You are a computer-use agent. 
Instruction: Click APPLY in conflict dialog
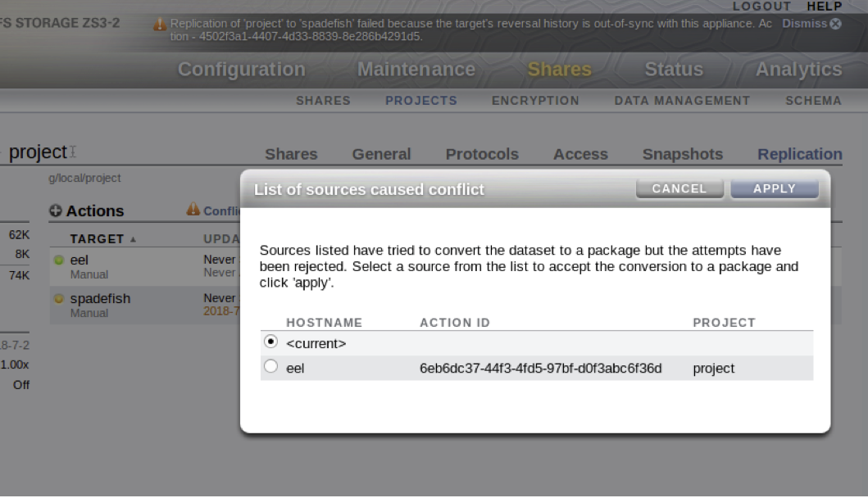[x=775, y=188]
